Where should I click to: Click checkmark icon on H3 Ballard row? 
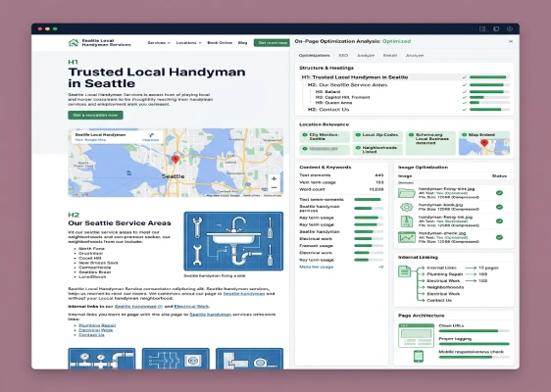coord(464,92)
